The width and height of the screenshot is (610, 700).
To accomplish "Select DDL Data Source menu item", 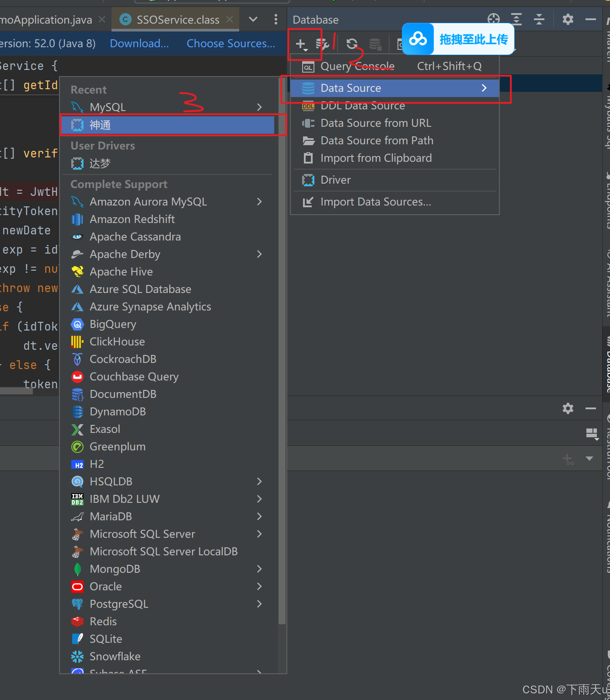I will (395, 105).
